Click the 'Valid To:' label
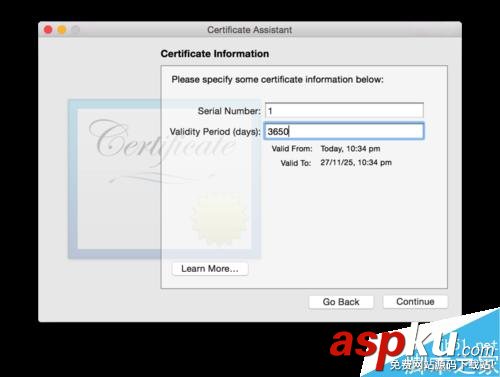This screenshot has width=500, height=377. point(296,163)
